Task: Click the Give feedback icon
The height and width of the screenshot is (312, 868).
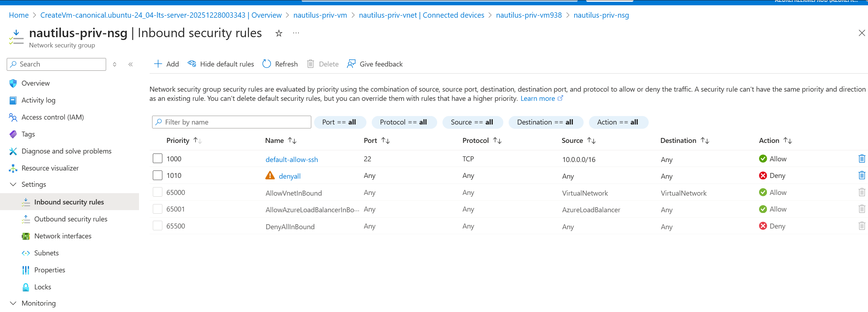Action: (351, 64)
